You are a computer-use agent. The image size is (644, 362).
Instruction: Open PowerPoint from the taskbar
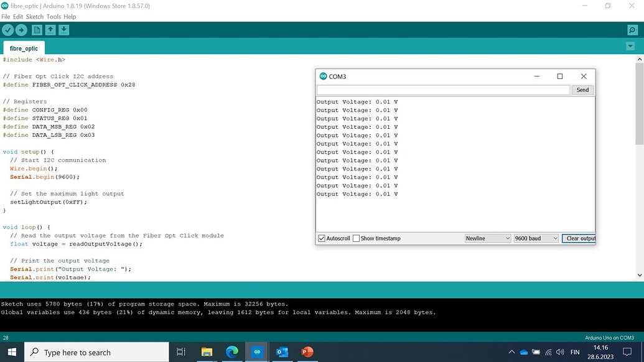point(307,351)
